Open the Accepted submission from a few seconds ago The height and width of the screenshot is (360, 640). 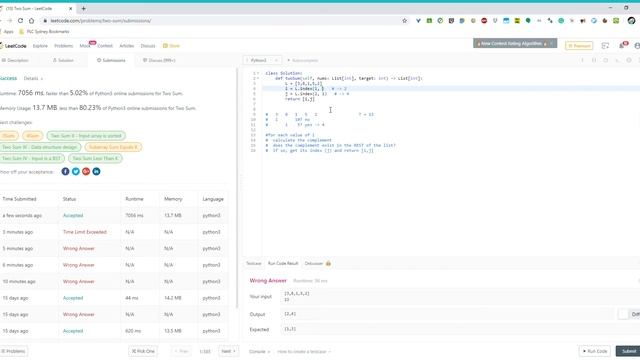pos(73,216)
